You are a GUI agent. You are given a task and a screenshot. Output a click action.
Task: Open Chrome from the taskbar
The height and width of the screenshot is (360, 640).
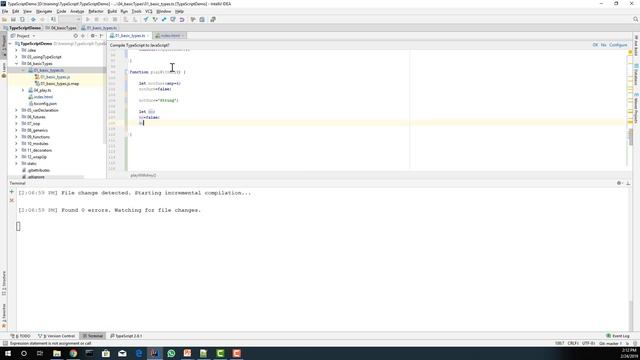(73, 353)
